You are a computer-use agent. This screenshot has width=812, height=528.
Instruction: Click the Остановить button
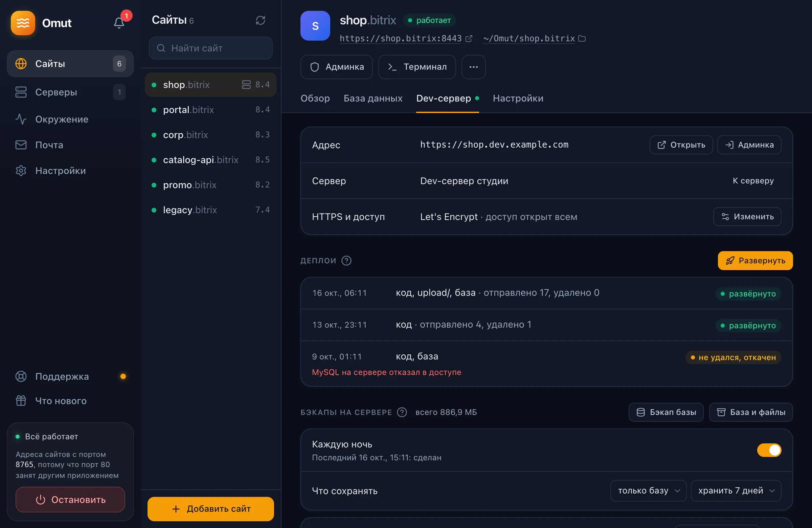pyautogui.click(x=70, y=500)
